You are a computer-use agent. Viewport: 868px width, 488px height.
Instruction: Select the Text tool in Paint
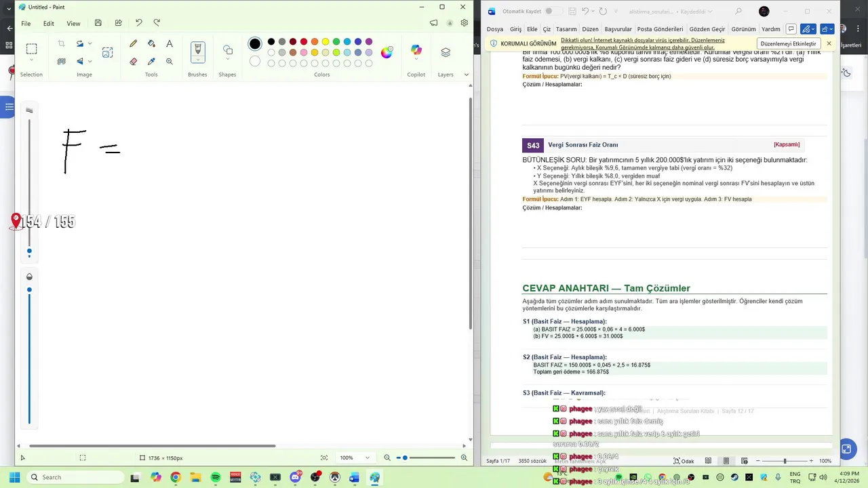pyautogui.click(x=170, y=43)
